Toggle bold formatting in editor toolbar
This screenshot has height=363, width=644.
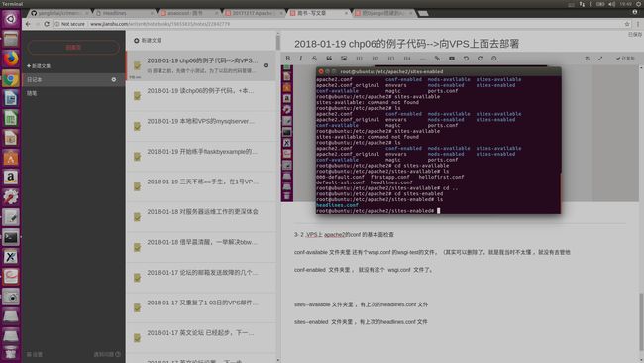click(288, 58)
